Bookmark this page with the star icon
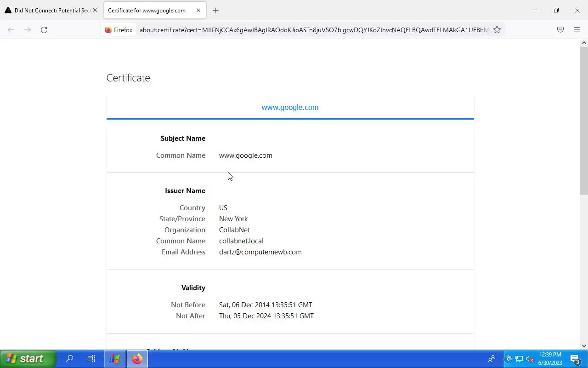 (497, 29)
